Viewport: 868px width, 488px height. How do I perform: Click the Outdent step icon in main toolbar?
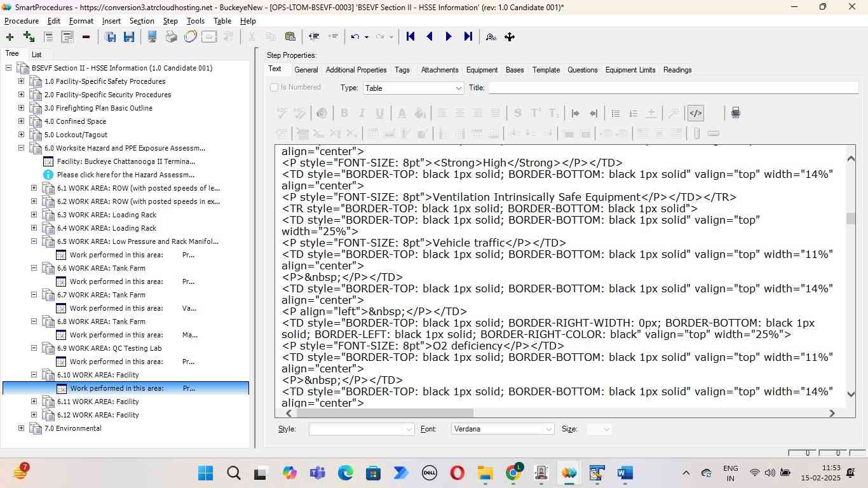pyautogui.click(x=313, y=37)
